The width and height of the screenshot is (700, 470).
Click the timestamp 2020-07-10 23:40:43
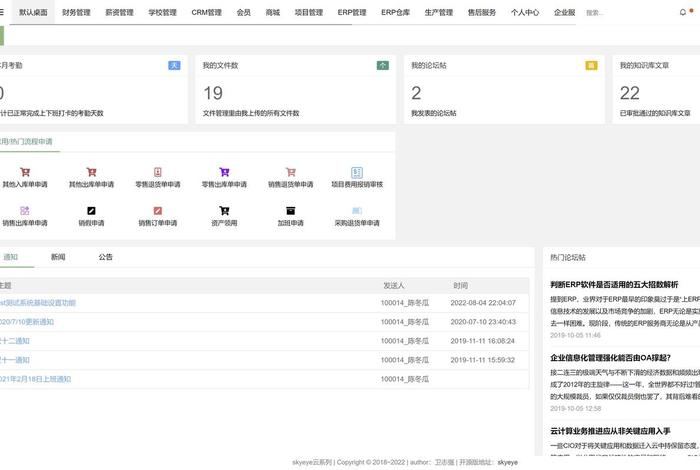click(x=483, y=322)
